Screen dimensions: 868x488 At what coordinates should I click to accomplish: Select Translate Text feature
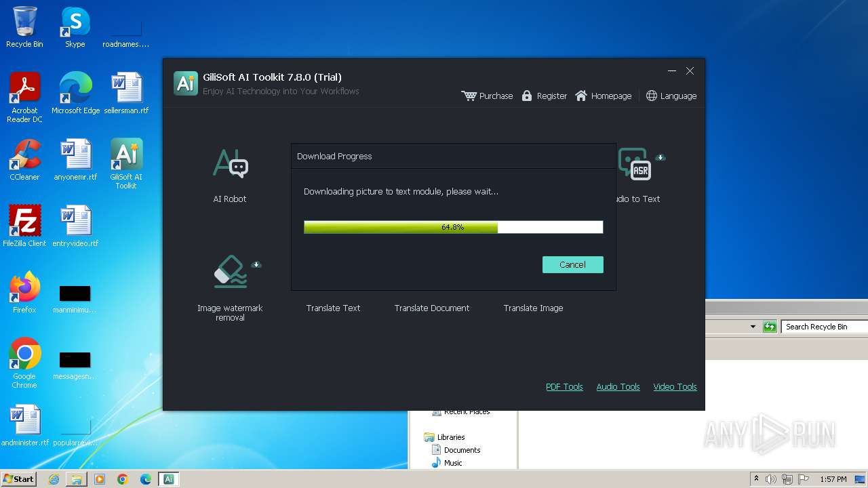333,308
